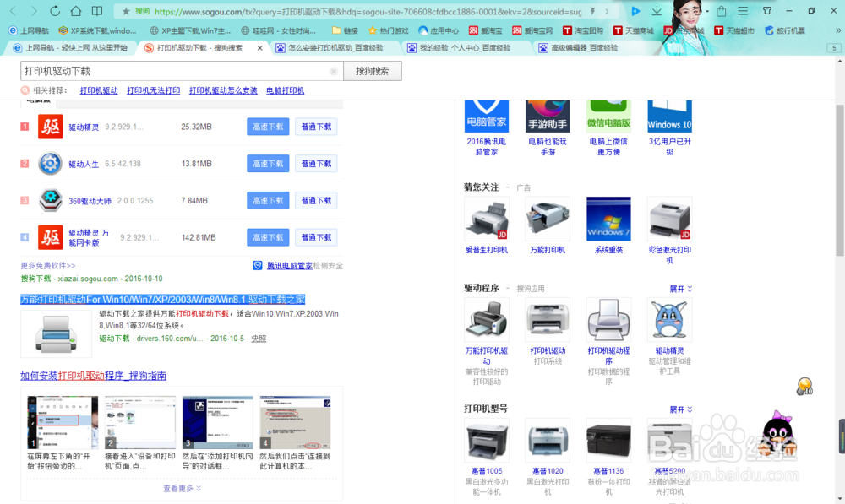
Task: Switch to the 高级编辑器 百度经验 tab
Action: (584, 48)
